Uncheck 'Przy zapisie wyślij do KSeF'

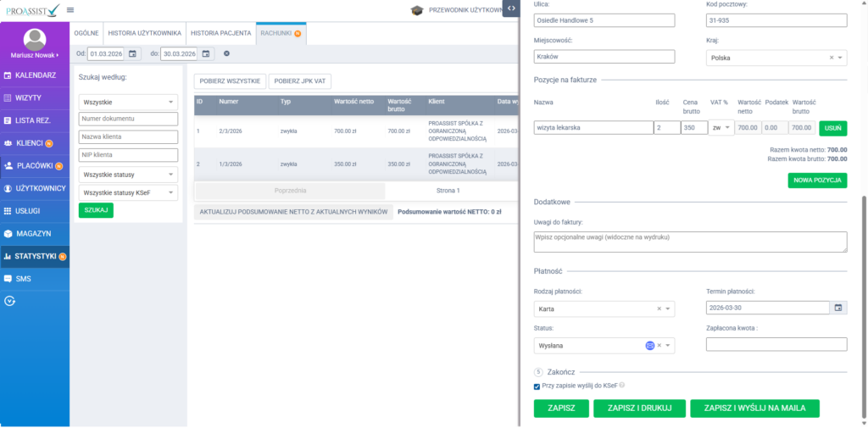pos(537,386)
